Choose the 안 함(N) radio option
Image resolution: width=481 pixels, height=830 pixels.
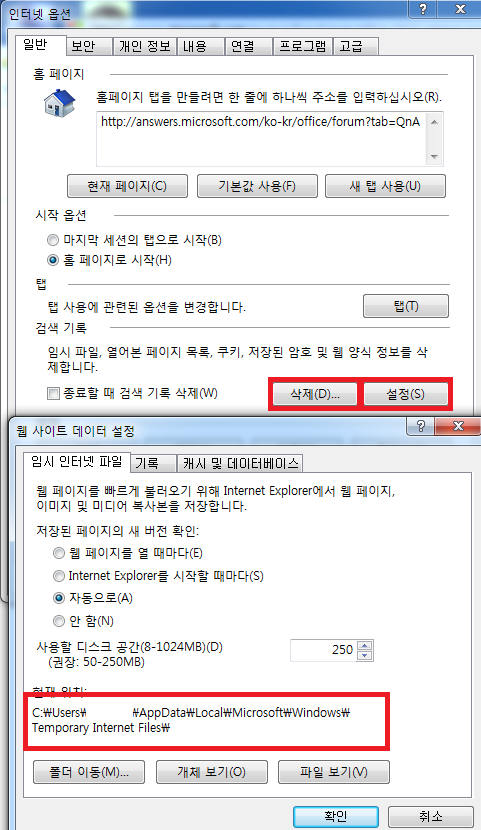[59, 621]
